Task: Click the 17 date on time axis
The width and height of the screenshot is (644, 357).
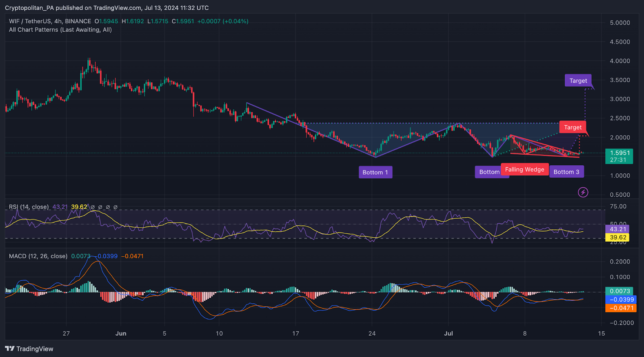Action: point(295,334)
